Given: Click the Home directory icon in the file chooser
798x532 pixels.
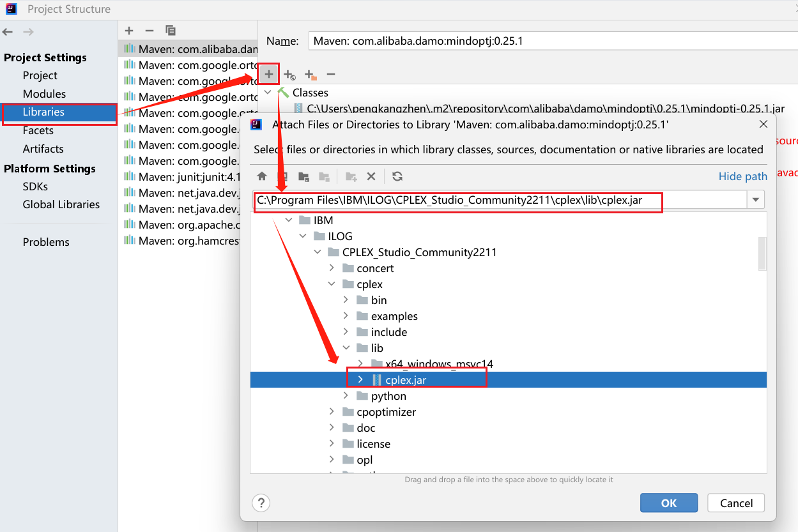Looking at the screenshot, I should 262,176.
